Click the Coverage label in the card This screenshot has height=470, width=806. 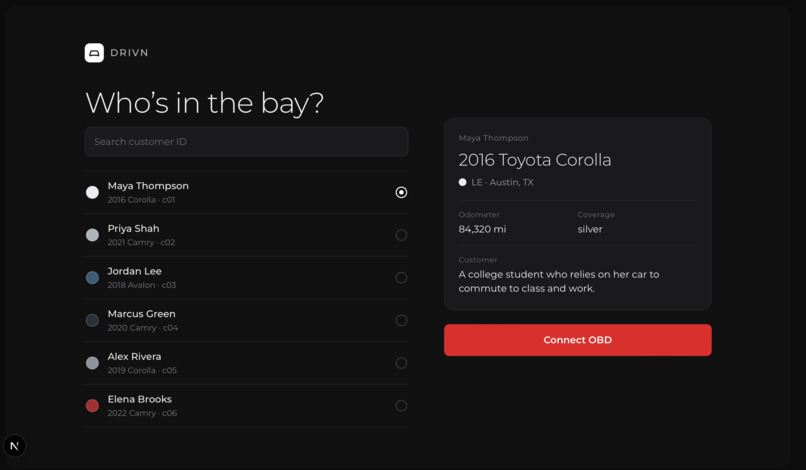coord(596,214)
